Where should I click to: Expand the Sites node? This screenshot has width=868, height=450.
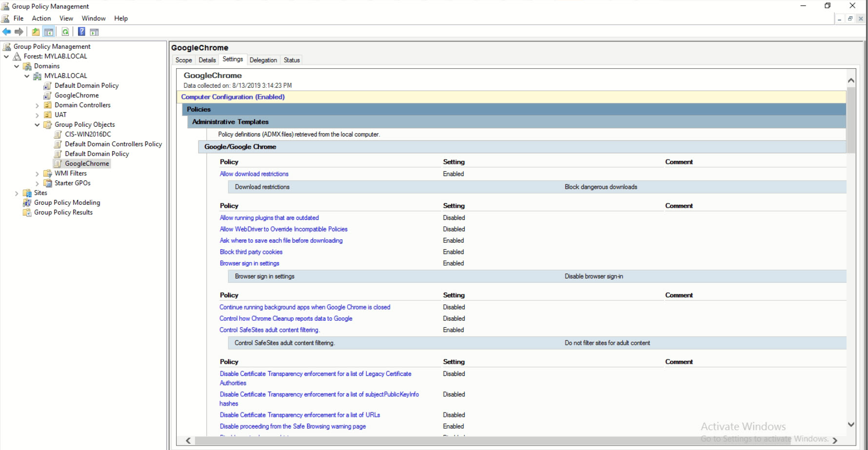[x=17, y=193]
